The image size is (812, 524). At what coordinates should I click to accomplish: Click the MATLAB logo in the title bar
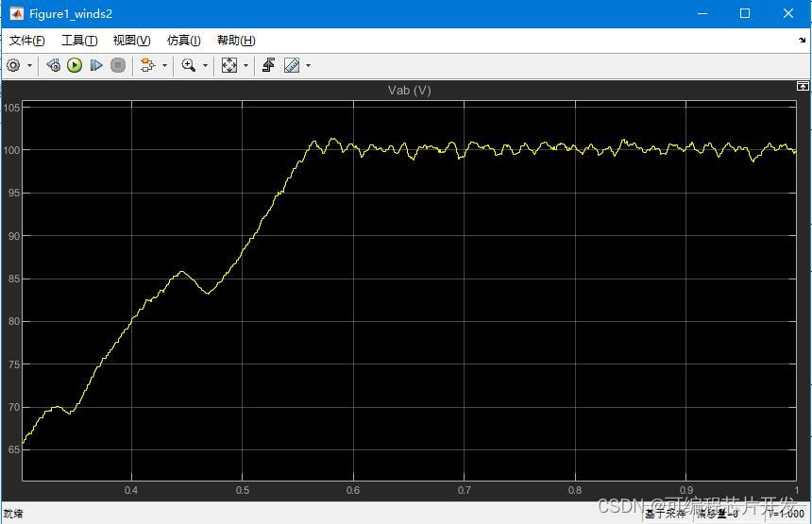pos(17,13)
